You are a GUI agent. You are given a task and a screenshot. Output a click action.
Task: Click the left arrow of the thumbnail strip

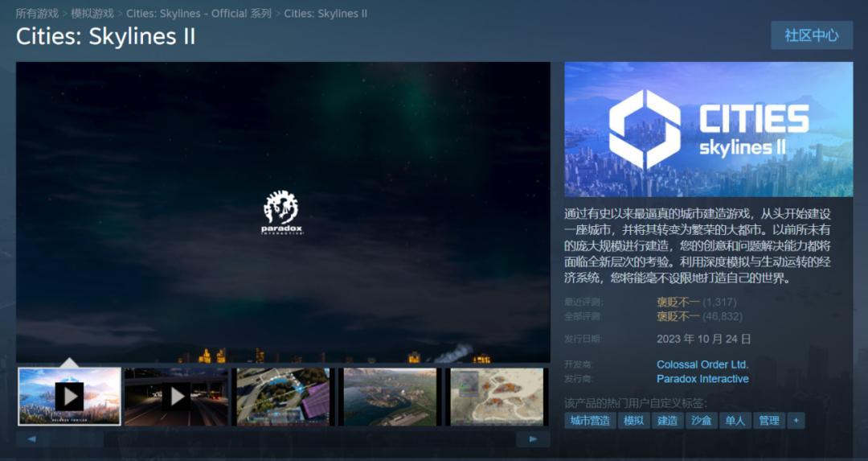[31, 439]
